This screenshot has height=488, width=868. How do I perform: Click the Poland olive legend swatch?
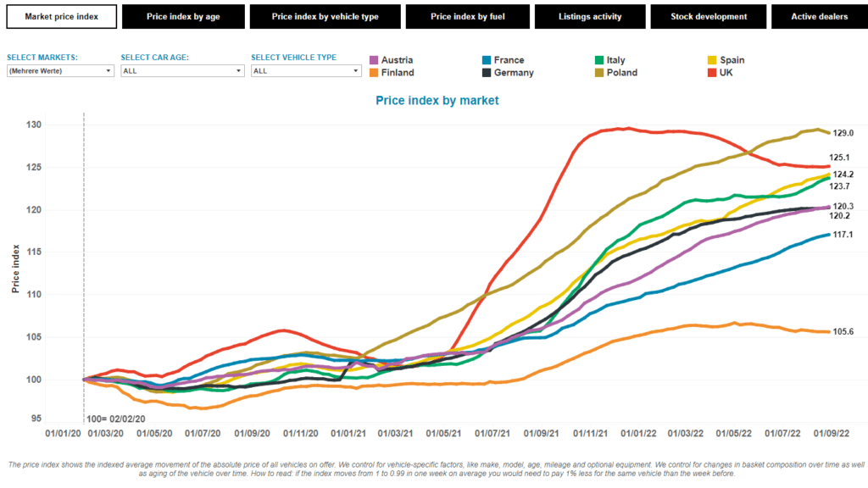[599, 73]
